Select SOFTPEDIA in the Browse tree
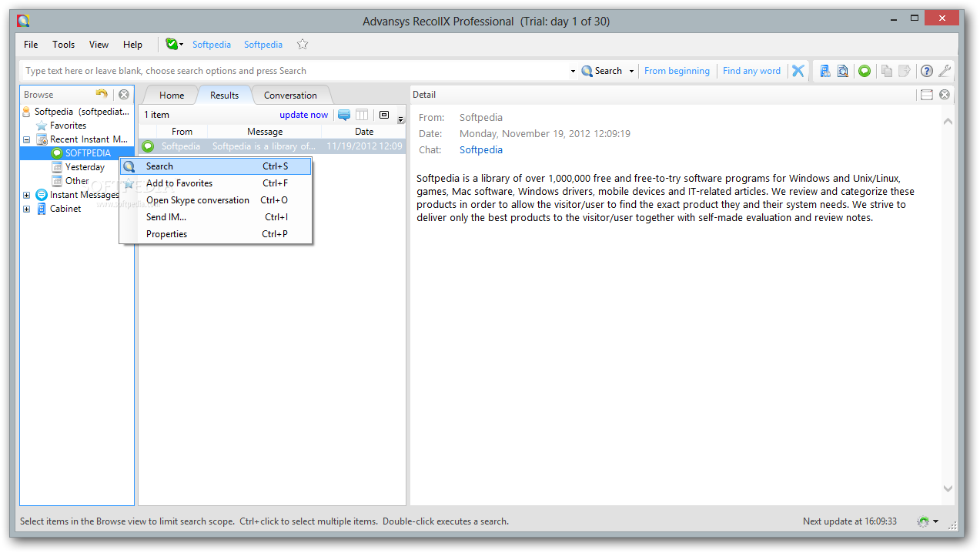Screen dimensions: 980x553 [x=88, y=153]
